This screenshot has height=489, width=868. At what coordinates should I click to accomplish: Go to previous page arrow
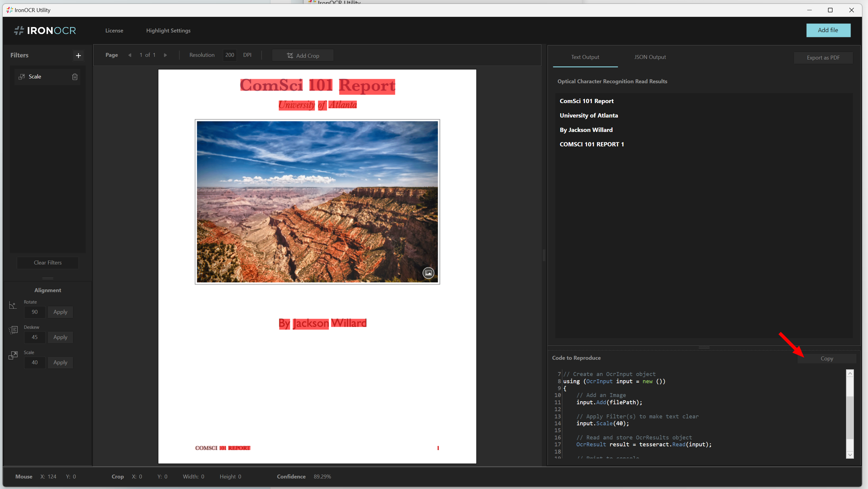pyautogui.click(x=130, y=55)
